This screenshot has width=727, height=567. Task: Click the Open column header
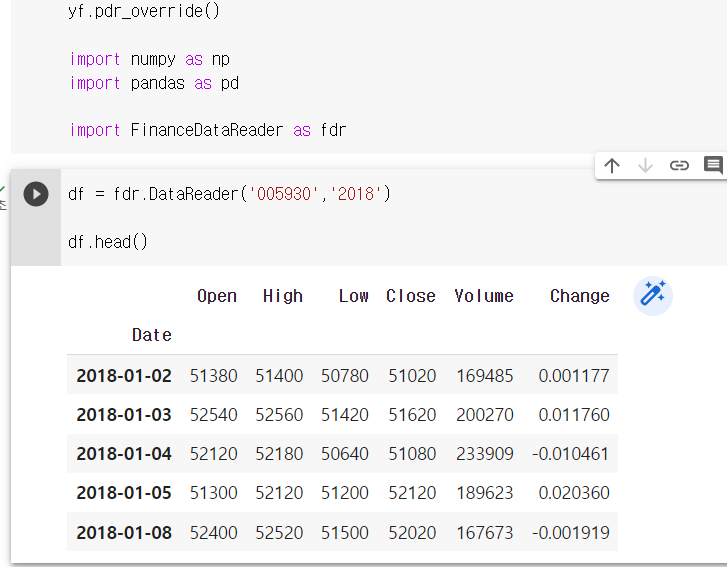(217, 296)
